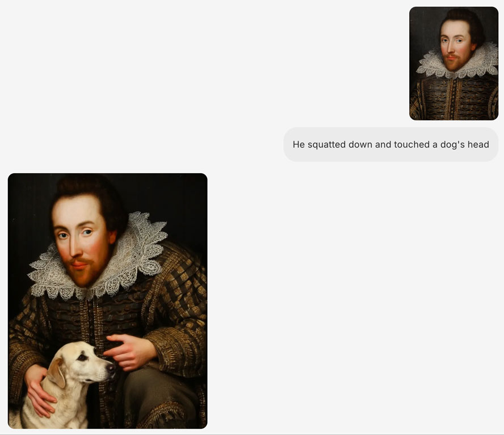504x435 pixels.
Task: Click the dog's nose in the generated picture
Action: [x=112, y=368]
